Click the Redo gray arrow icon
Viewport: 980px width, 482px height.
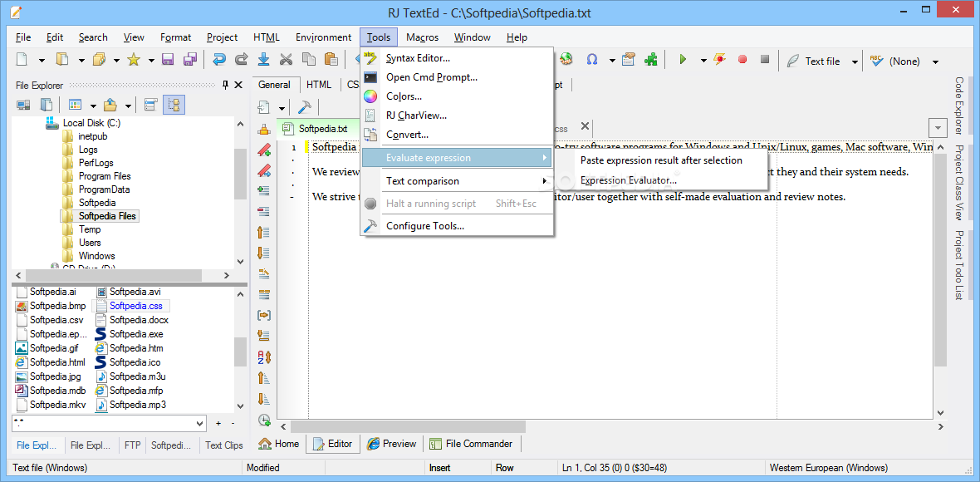click(x=241, y=60)
